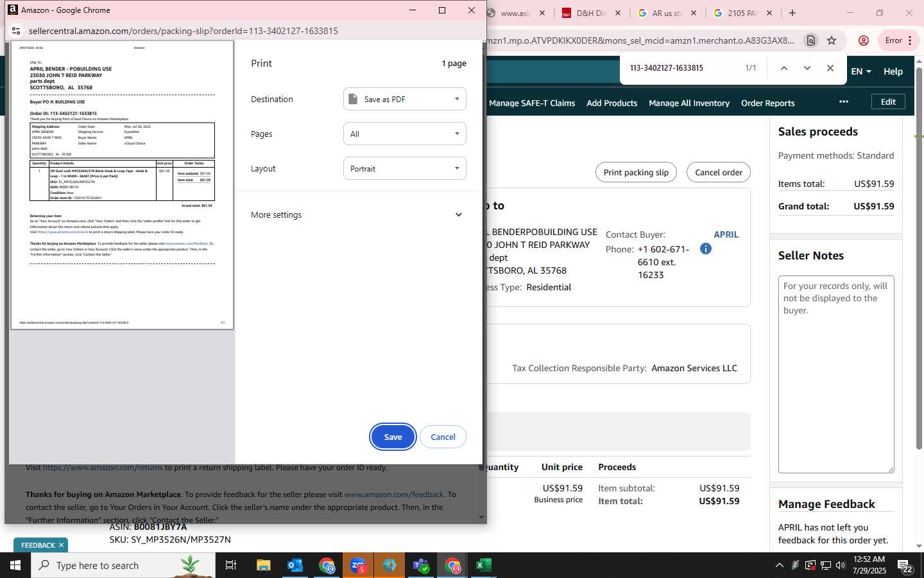
Task: Click the US$91.59 Grand total value
Action: tap(873, 206)
